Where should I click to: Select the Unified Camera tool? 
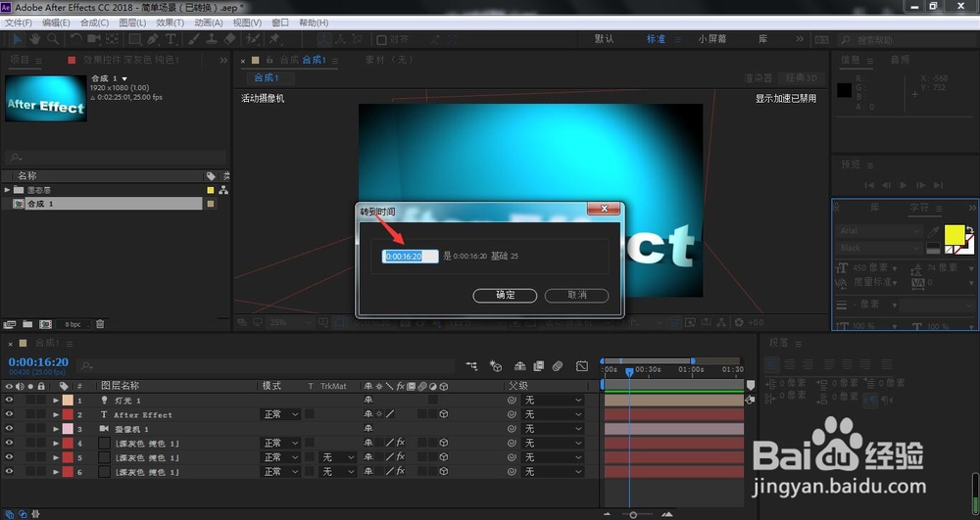(94, 39)
